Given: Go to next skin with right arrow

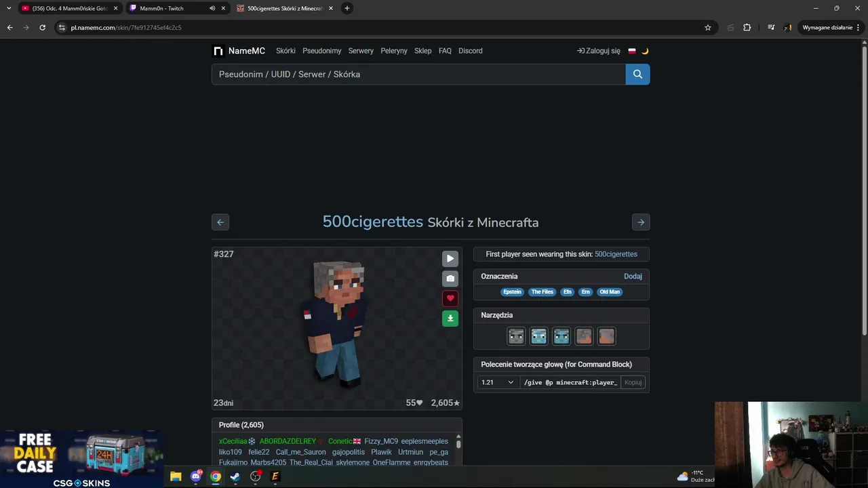Looking at the screenshot, I should click(x=641, y=222).
